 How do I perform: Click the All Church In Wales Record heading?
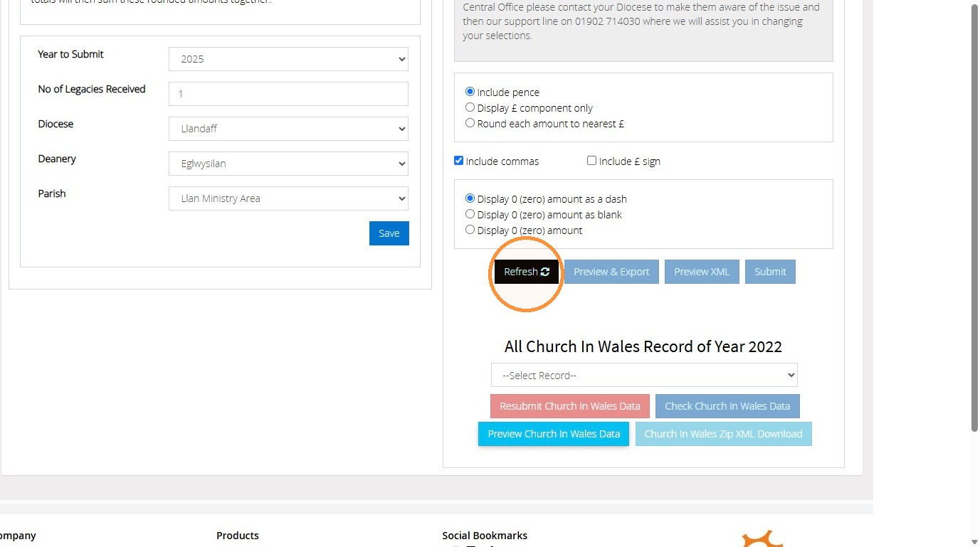point(643,346)
